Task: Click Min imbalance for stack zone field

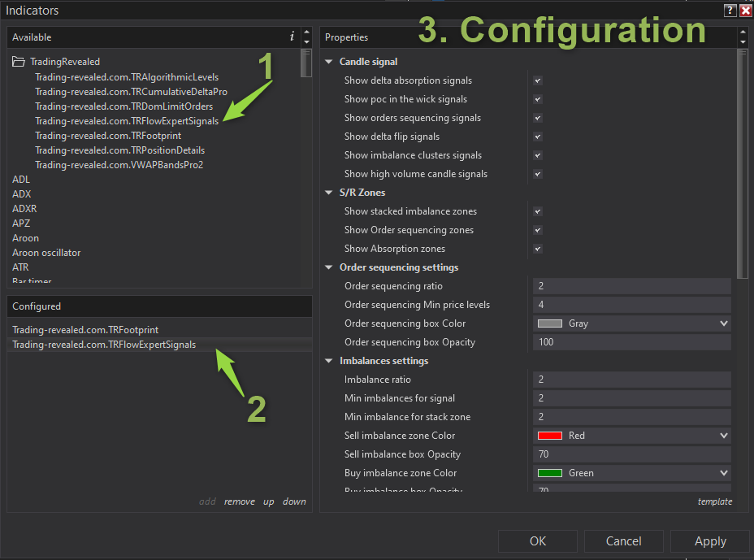Action: click(632, 417)
